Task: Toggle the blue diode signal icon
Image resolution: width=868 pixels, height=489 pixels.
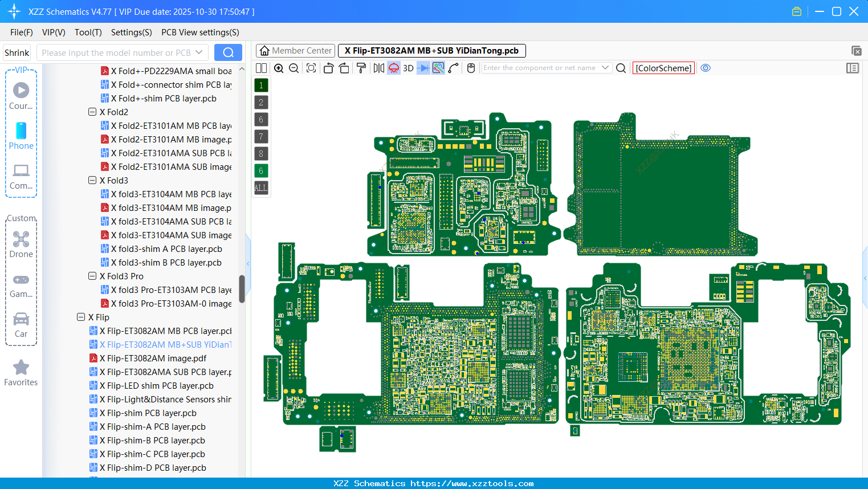Action: [423, 68]
